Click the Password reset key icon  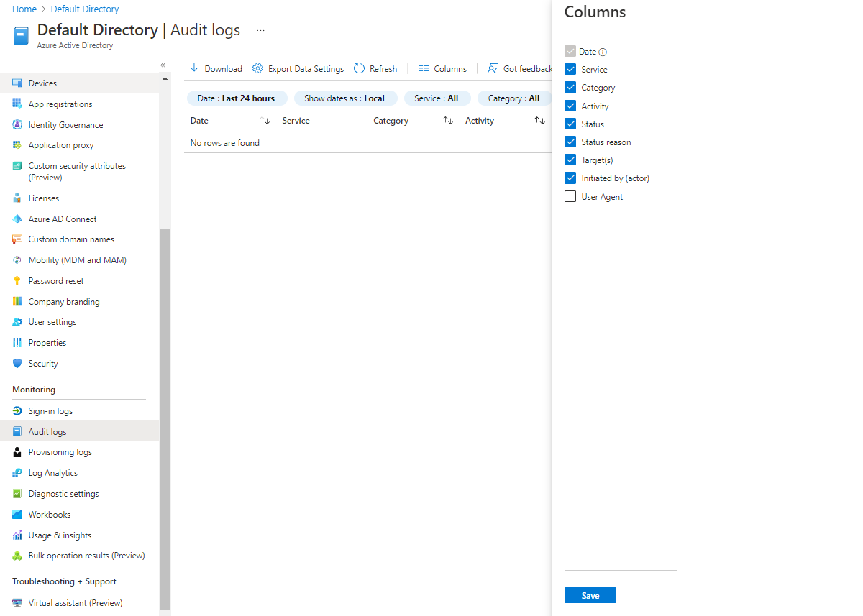[17, 281]
